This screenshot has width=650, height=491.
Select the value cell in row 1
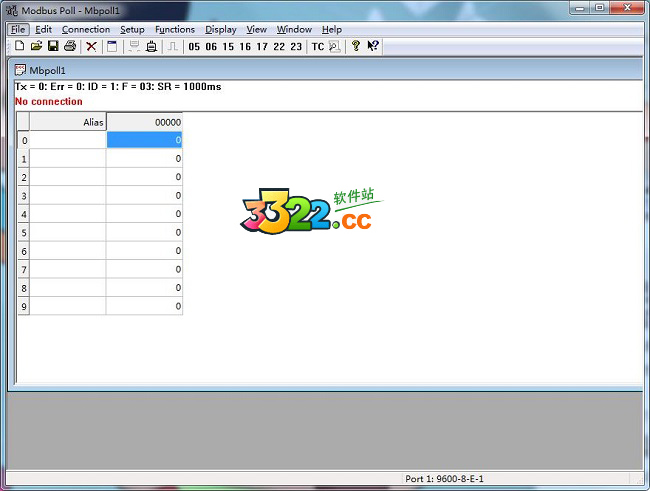[x=144, y=158]
